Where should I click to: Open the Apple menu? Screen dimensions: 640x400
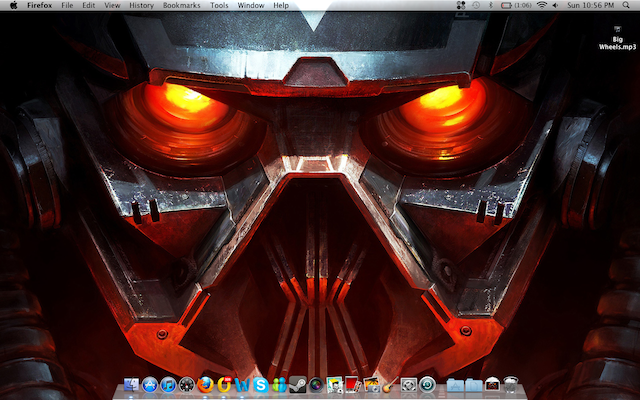(x=14, y=5)
